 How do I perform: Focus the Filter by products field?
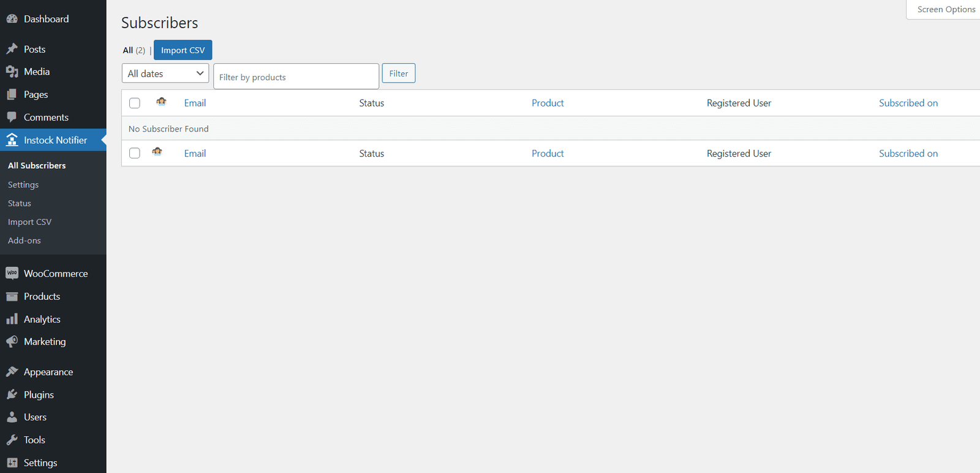point(296,76)
